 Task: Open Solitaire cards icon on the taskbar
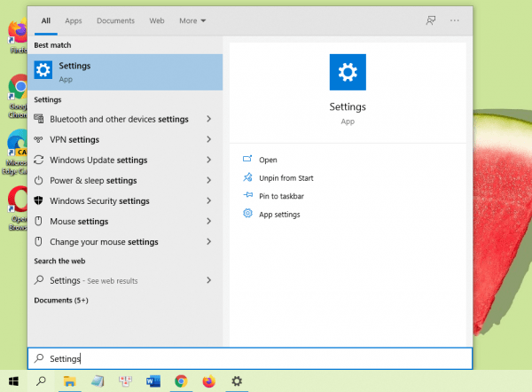point(125,381)
